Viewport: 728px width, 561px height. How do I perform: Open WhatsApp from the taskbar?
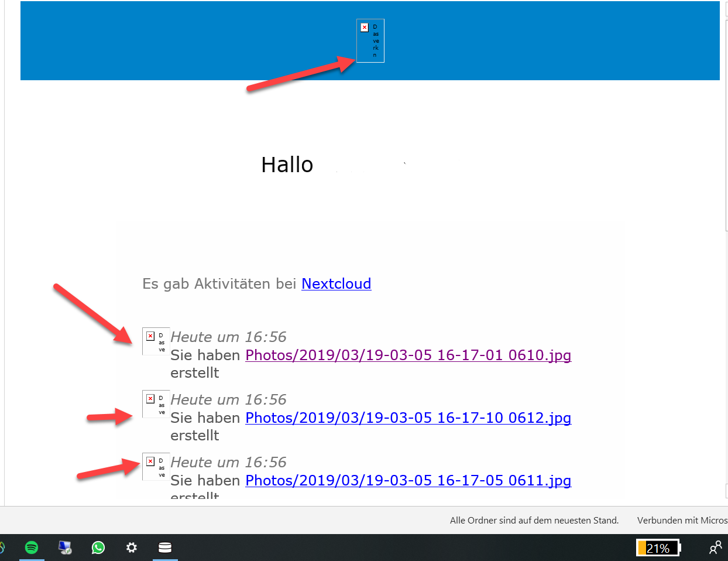98,548
